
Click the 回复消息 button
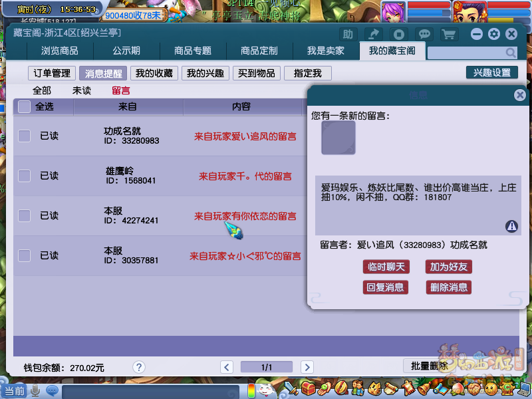pyautogui.click(x=386, y=287)
